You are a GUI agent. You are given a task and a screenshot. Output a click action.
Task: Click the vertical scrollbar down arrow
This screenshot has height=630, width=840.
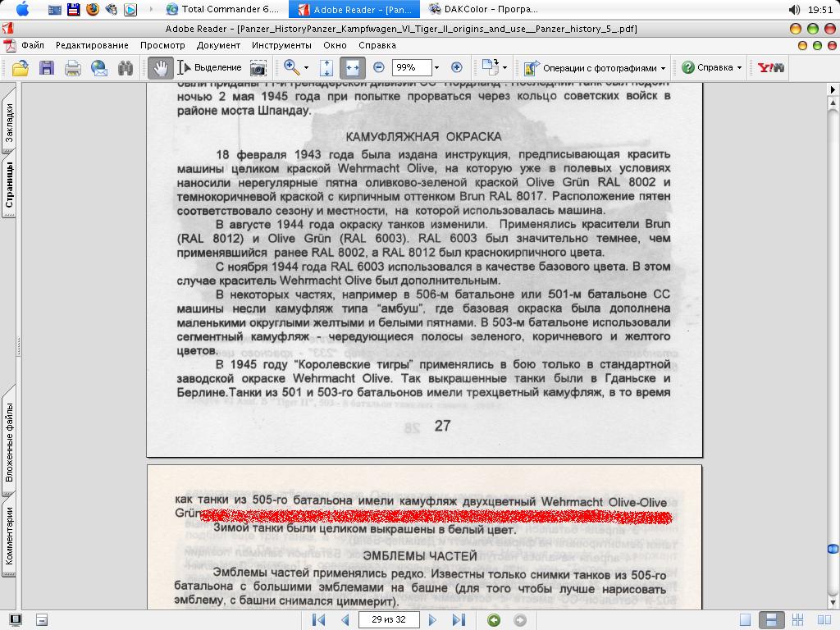[833, 603]
